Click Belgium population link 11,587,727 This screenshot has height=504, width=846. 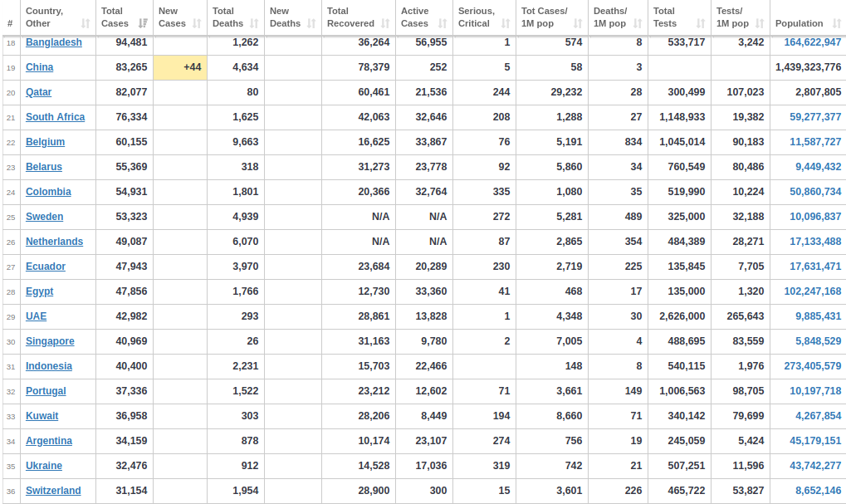coord(815,141)
